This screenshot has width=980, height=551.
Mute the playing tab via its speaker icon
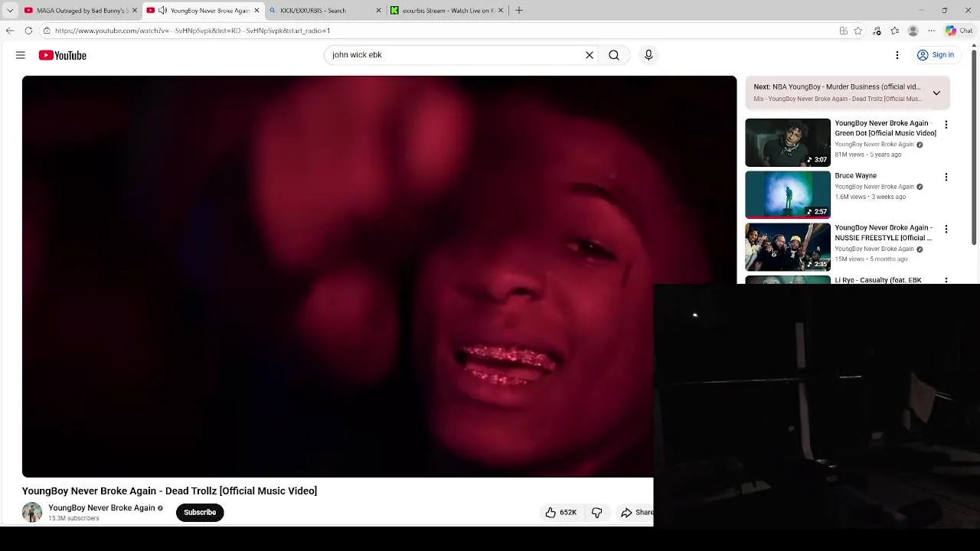click(x=162, y=11)
